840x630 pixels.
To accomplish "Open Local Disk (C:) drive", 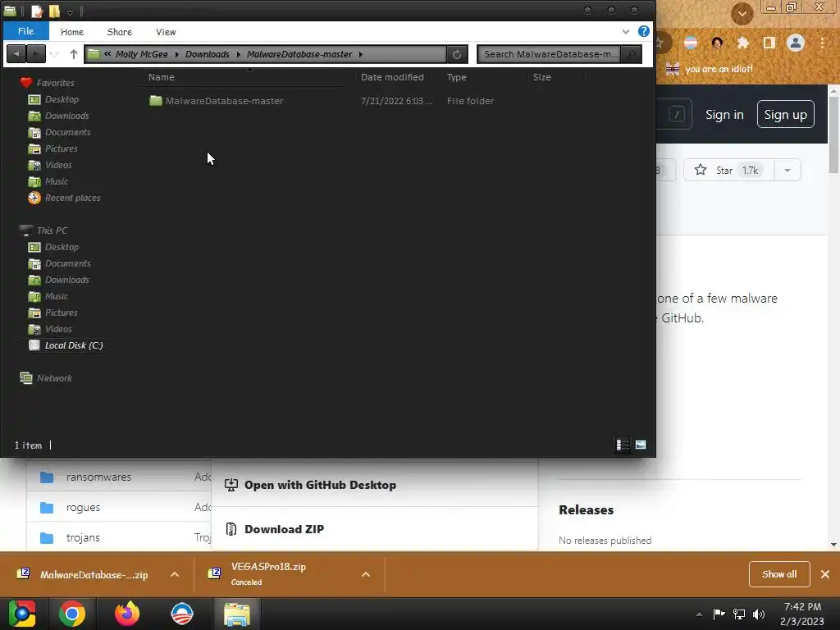I will point(73,345).
